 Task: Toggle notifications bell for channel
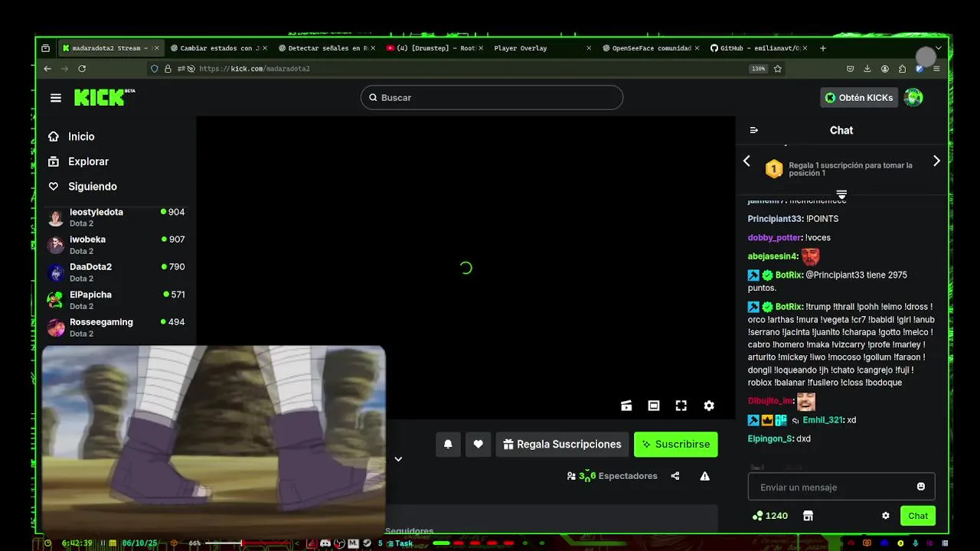click(x=448, y=444)
